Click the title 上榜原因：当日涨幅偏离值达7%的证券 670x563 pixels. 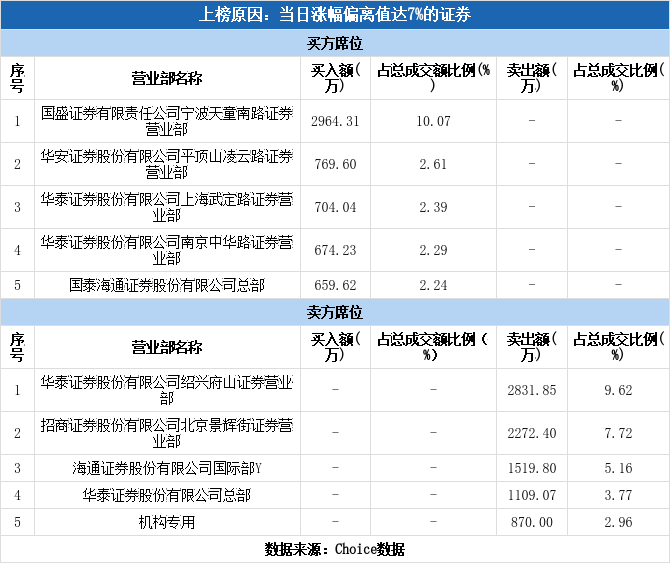335,15
